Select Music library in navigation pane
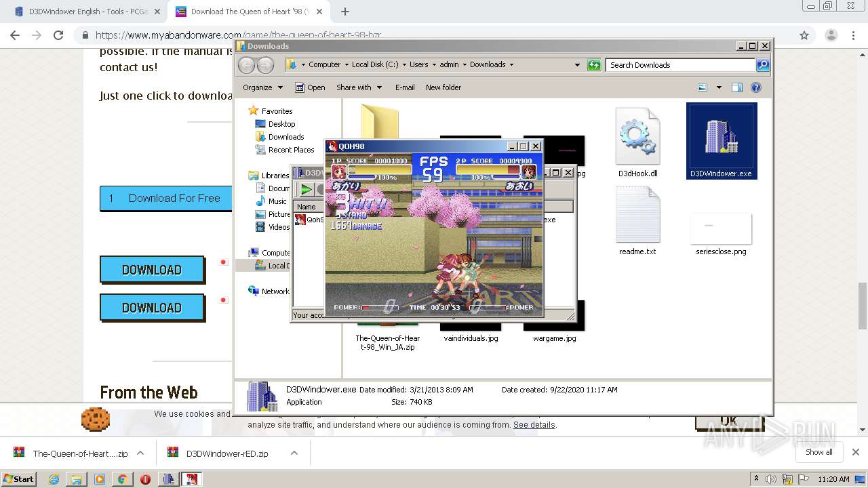This screenshot has height=488, width=868. (x=277, y=201)
